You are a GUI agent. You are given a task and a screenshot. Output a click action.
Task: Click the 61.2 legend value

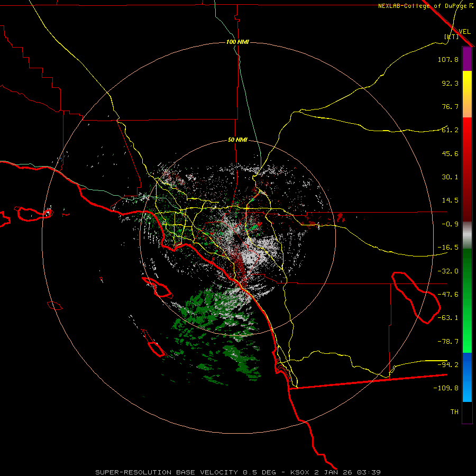450,130
